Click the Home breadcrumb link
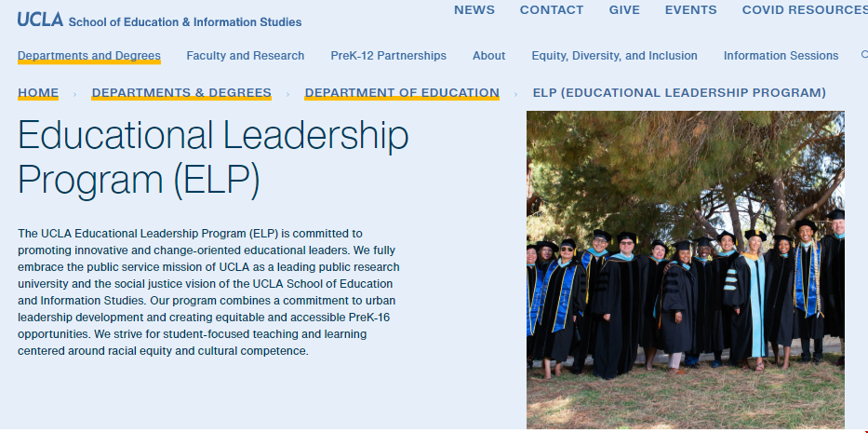 point(38,93)
